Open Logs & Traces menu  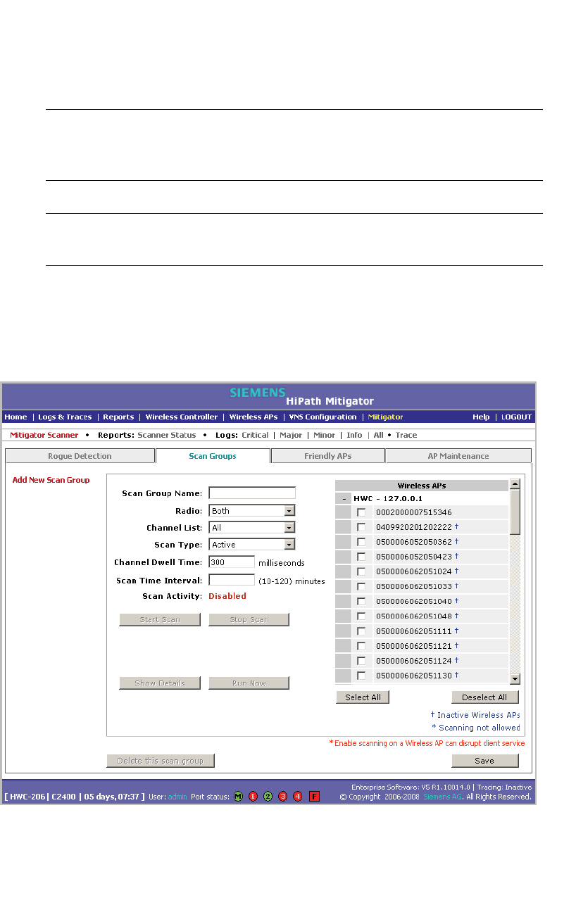tap(65, 417)
